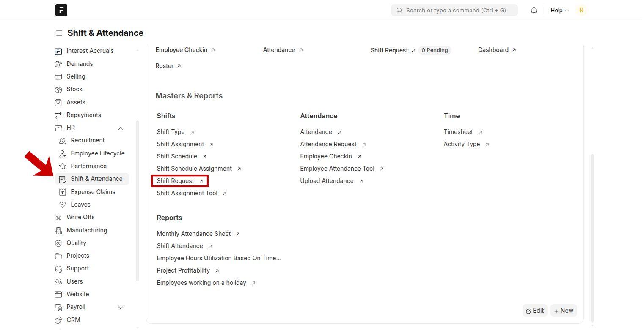Image resolution: width=644 pixels, height=330 pixels.
Task: Open Shift & Attendance in the sidebar
Action: point(92,179)
